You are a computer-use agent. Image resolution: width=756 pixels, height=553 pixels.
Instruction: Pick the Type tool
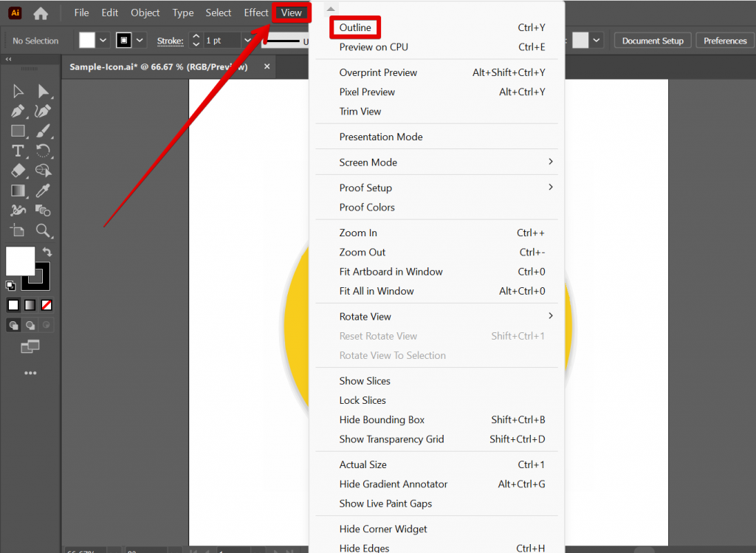[18, 151]
